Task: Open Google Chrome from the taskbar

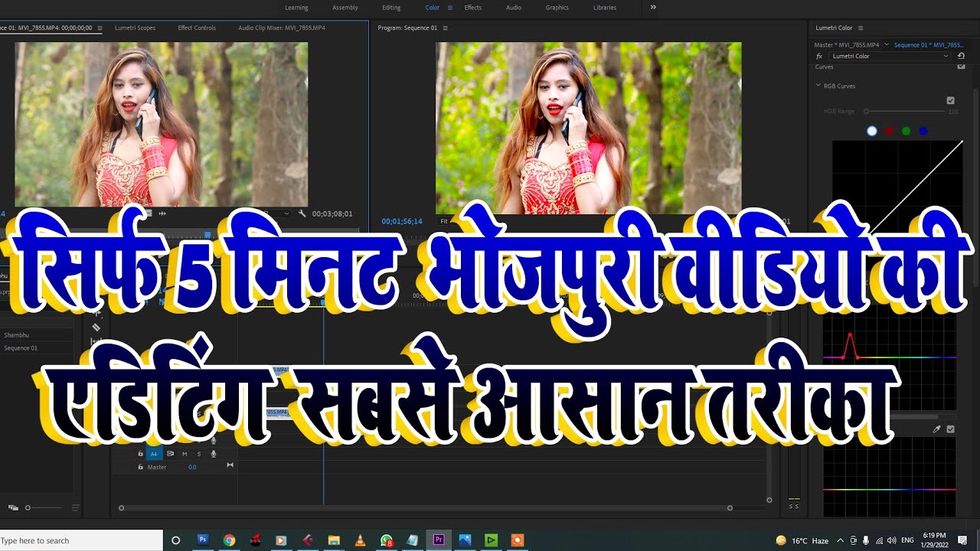Action: [229, 540]
